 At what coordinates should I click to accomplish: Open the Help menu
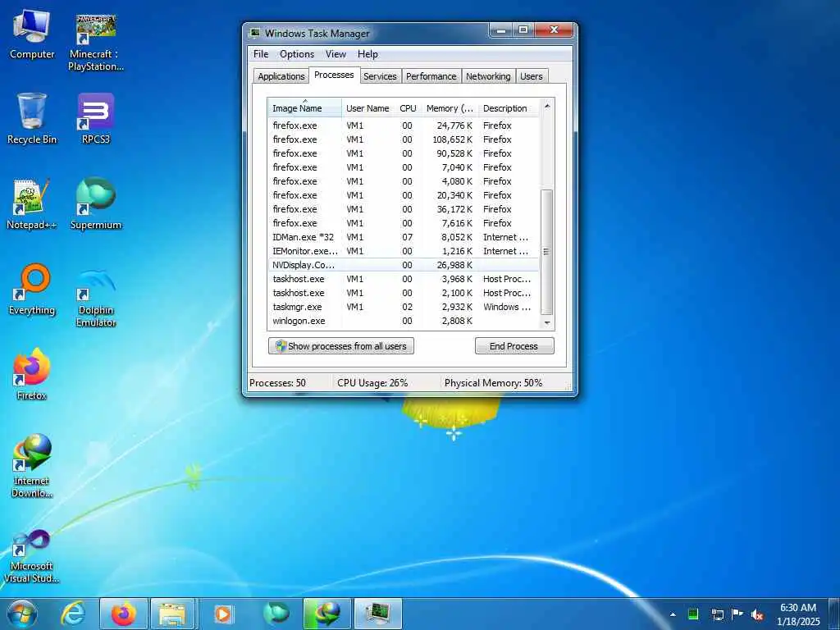367,54
